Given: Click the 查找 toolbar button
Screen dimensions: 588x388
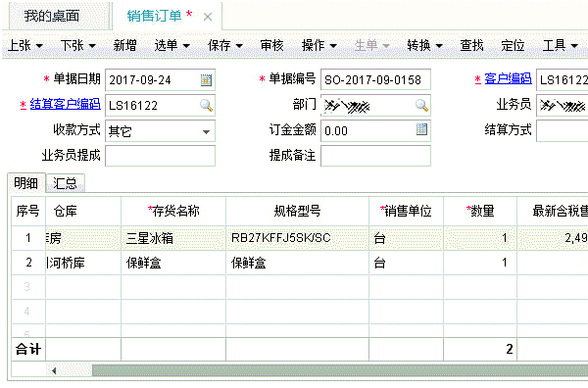Looking at the screenshot, I should pos(471,46).
